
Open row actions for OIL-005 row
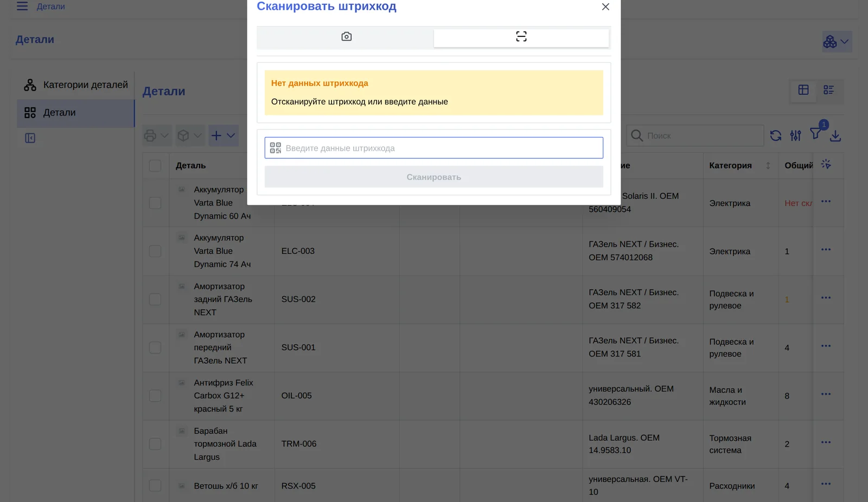(826, 395)
